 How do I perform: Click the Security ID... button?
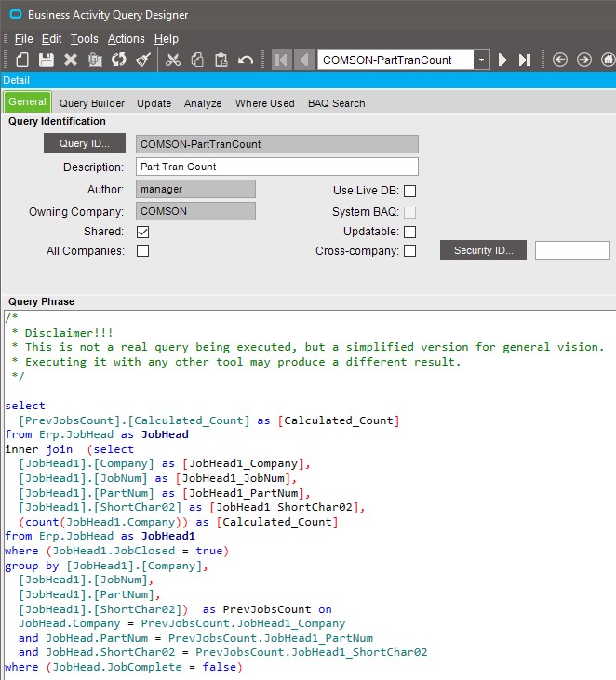(483, 251)
